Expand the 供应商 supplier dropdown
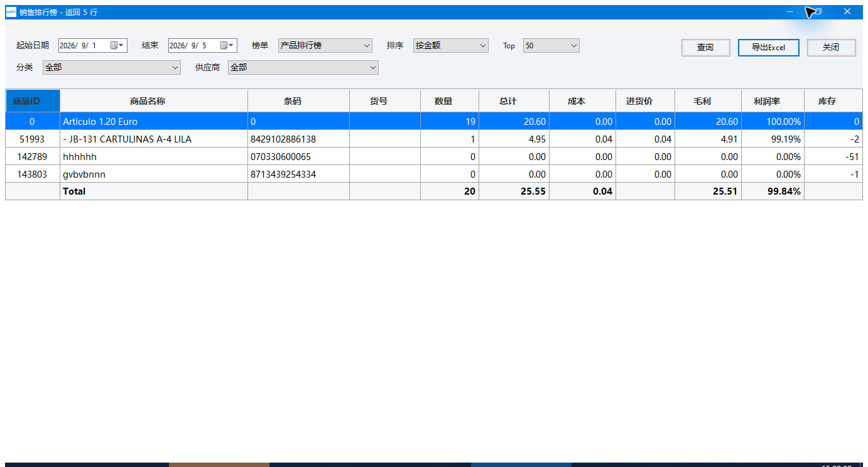The height and width of the screenshot is (467, 868). click(303, 67)
